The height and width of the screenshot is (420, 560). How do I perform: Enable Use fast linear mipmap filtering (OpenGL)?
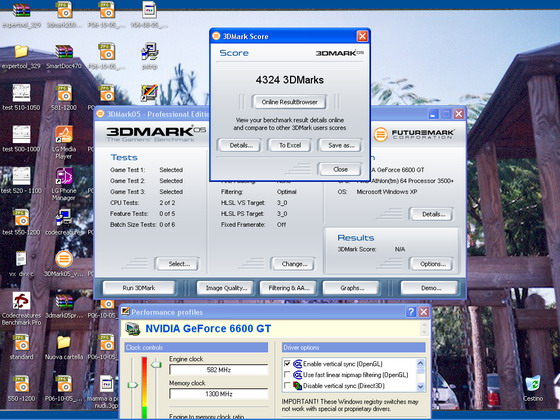[287, 375]
